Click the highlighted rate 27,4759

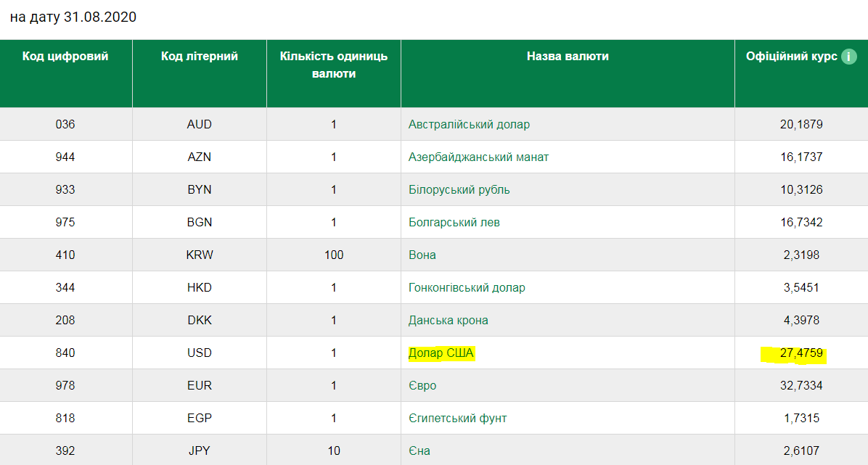point(801,353)
